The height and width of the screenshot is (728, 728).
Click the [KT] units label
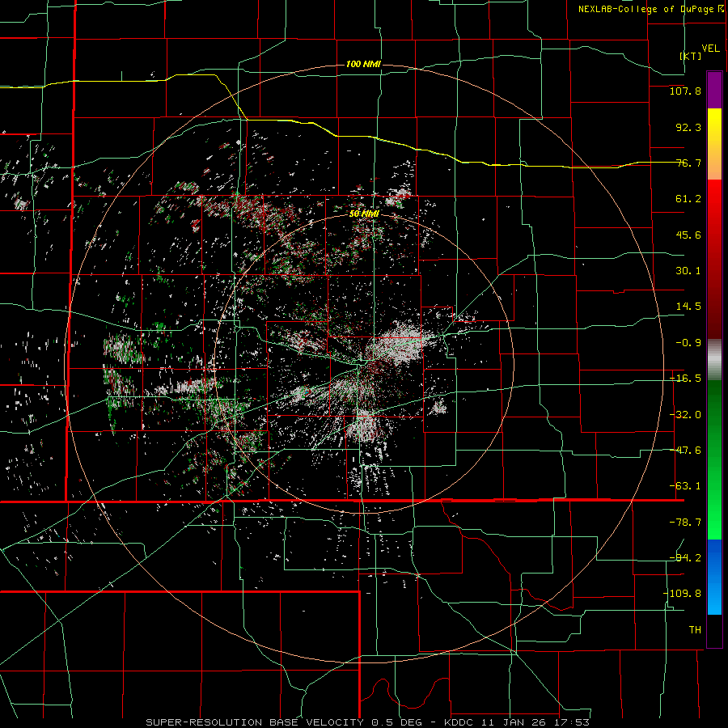point(691,56)
